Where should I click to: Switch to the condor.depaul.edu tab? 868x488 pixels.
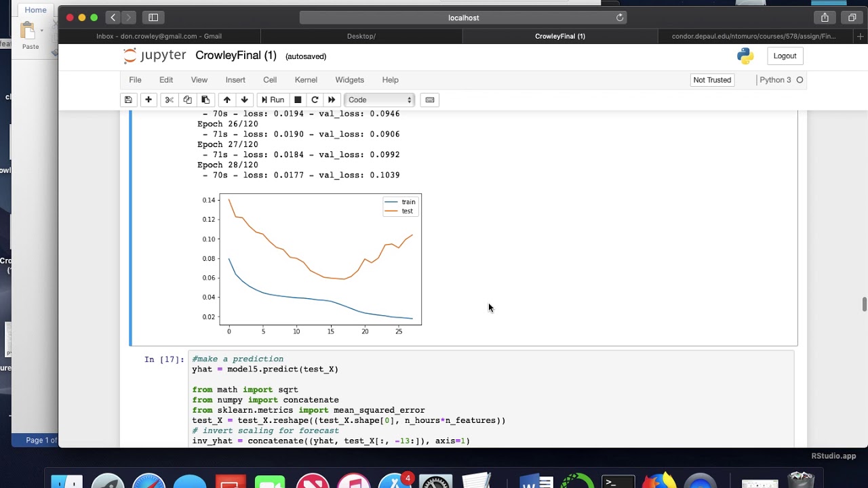[753, 37]
